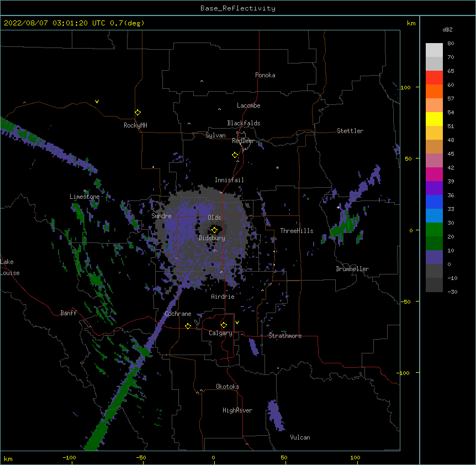Screen dimensions: 476x465
Task: Click the yellow V marker northwest of RockyMH
Action: (x=97, y=102)
